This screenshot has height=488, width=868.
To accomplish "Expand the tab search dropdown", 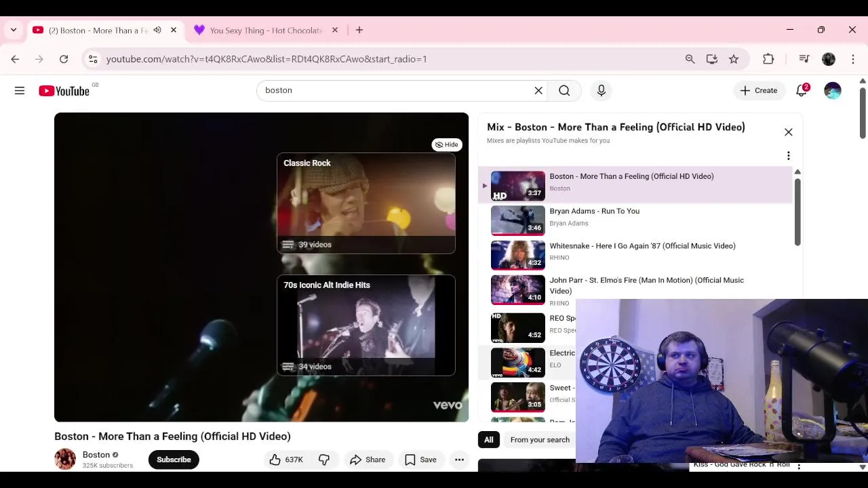I will coord(14,30).
